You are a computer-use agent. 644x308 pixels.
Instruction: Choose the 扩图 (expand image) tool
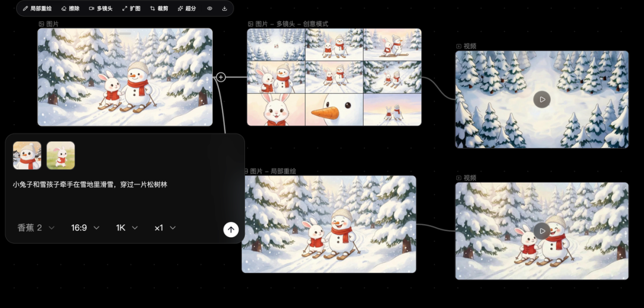131,8
